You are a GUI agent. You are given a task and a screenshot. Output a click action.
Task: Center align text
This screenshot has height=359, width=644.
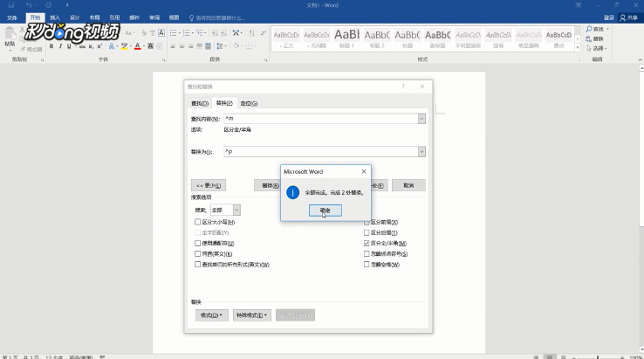tap(182, 46)
